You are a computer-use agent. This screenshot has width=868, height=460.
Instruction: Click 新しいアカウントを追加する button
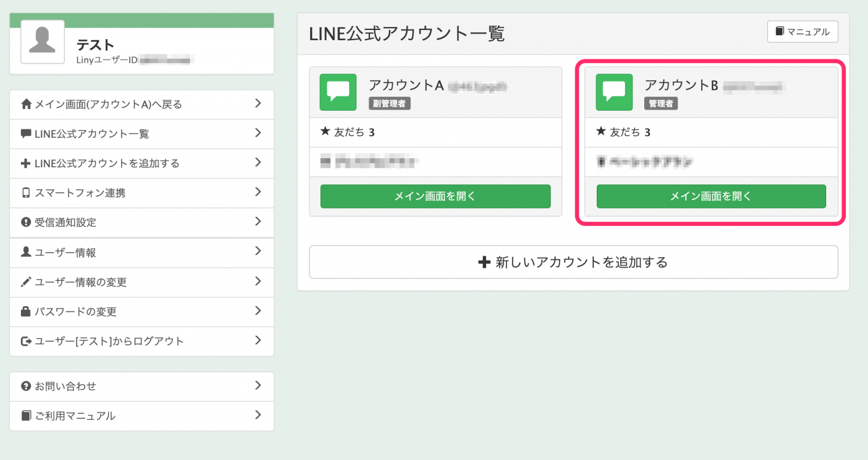coord(573,262)
